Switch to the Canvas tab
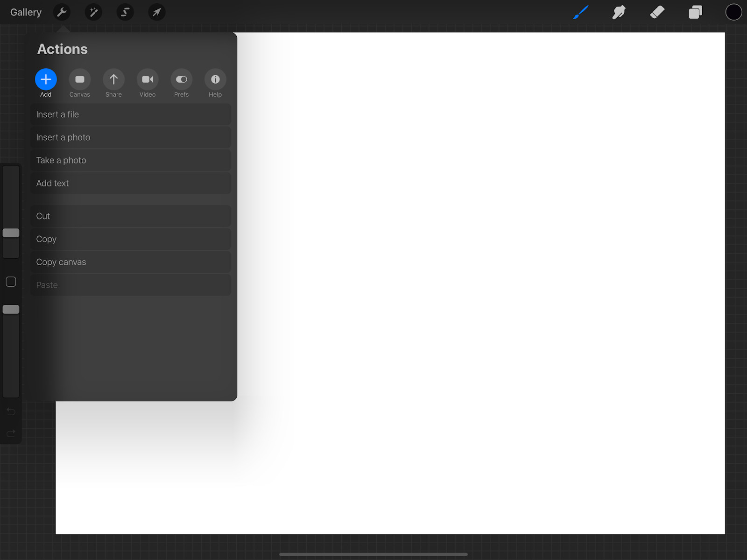The image size is (747, 560). 80,83
